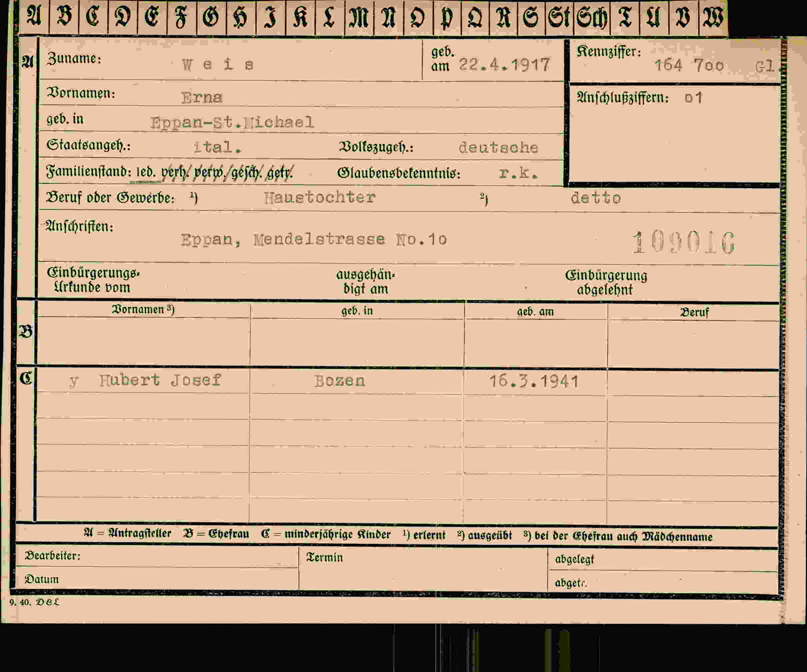Select the Sch index tab
Image resolution: width=807 pixels, height=672 pixels.
coord(592,17)
